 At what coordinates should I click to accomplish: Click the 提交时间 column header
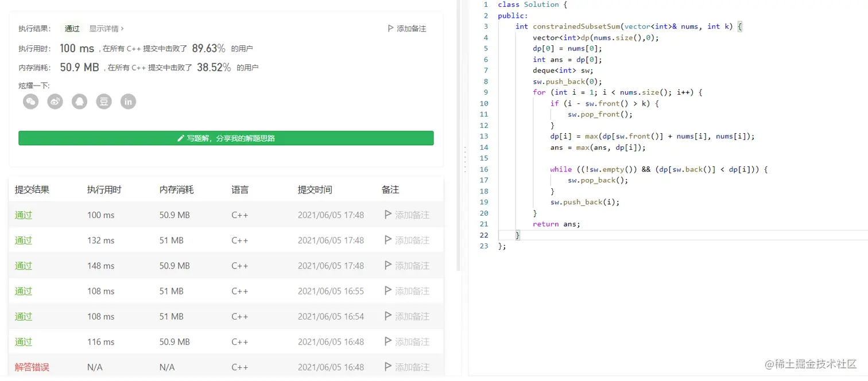pos(315,189)
